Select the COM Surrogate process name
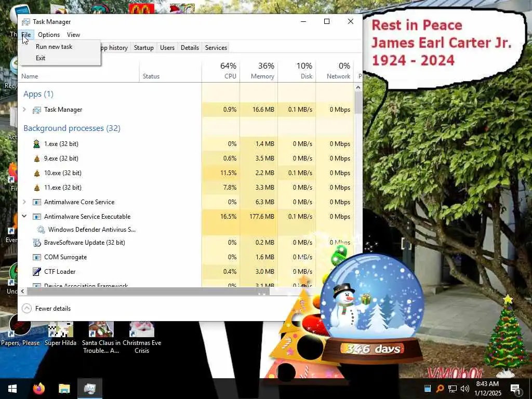This screenshot has height=399, width=532. pos(65,257)
